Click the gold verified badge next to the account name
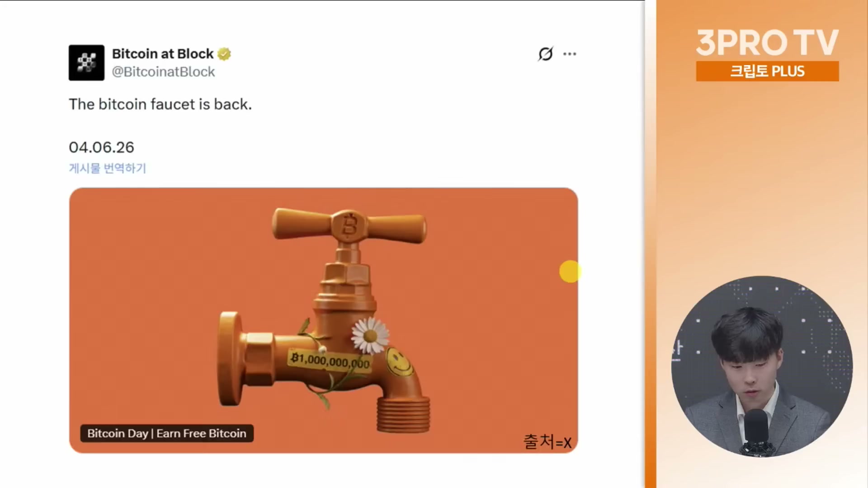This screenshot has width=868, height=488. tap(224, 54)
